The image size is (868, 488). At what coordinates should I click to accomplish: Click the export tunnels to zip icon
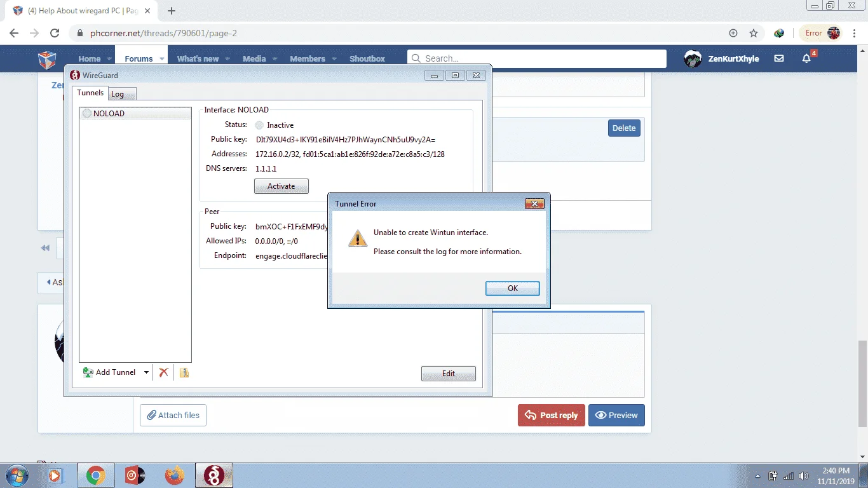tap(184, 372)
